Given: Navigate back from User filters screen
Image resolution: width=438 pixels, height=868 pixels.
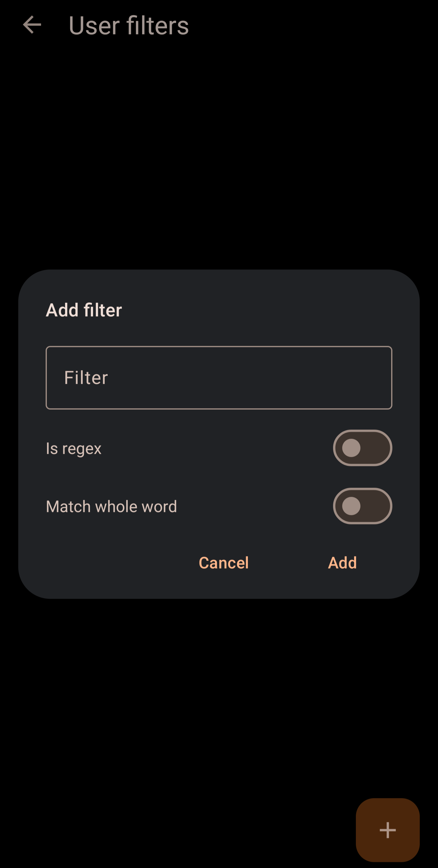Looking at the screenshot, I should [x=32, y=25].
